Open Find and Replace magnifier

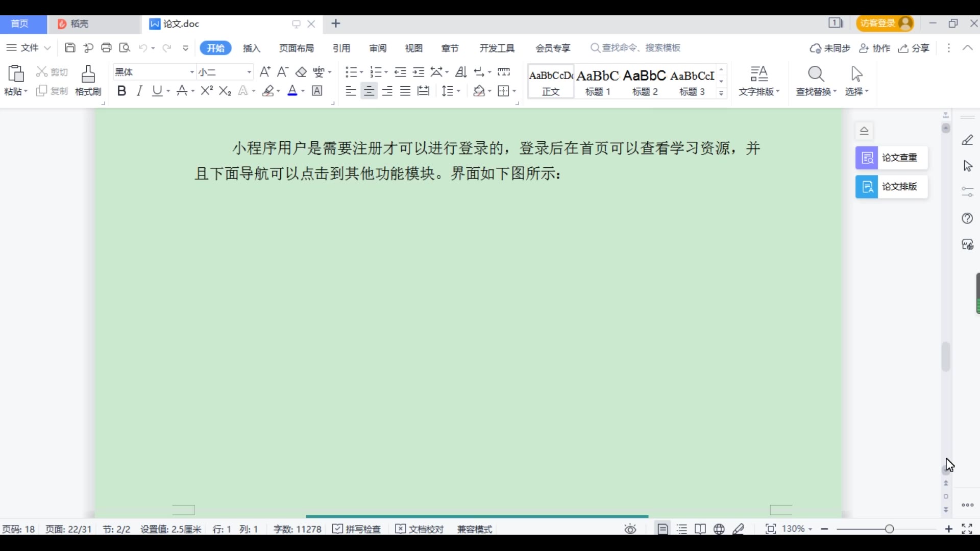(816, 74)
